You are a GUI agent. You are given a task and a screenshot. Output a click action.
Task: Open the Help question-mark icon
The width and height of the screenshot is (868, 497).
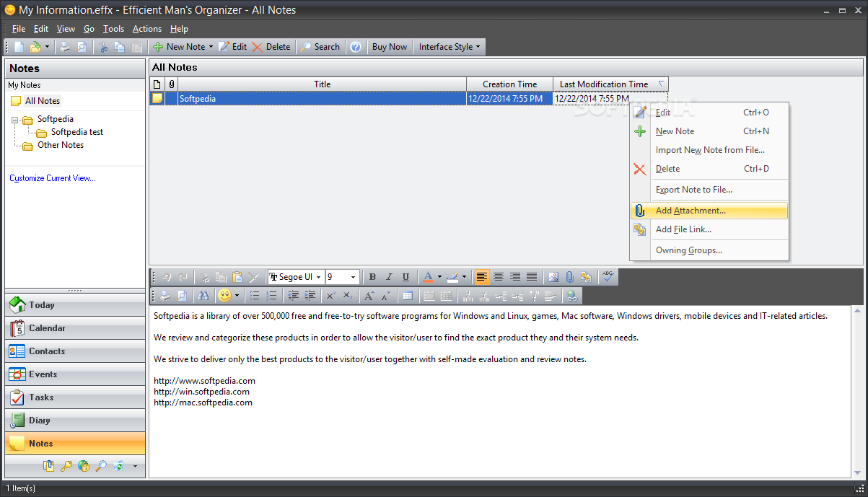point(356,47)
